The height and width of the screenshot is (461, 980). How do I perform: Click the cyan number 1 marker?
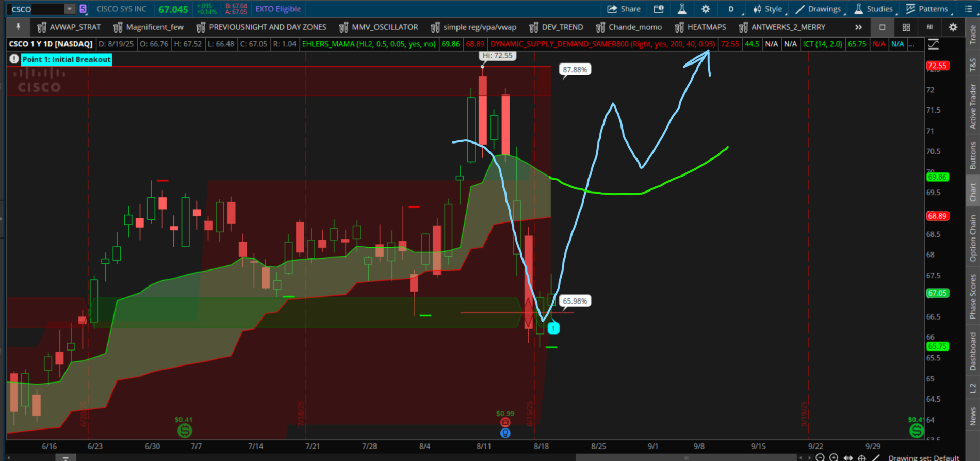pos(553,328)
